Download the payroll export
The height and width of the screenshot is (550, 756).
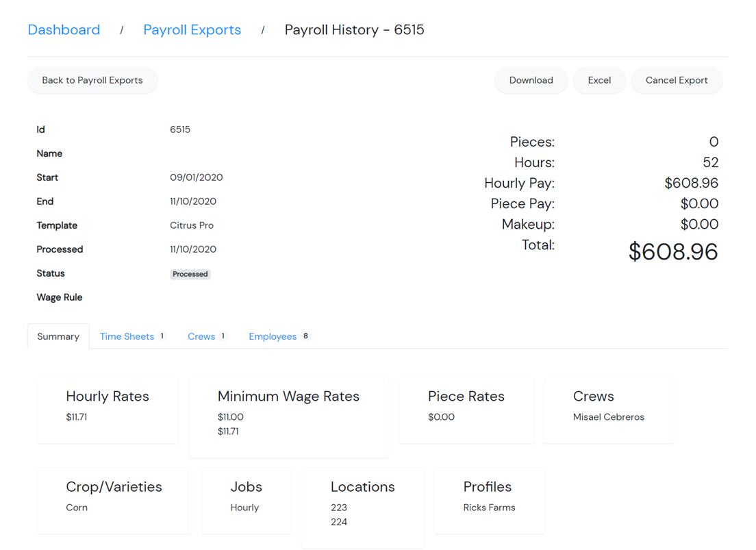(x=531, y=80)
